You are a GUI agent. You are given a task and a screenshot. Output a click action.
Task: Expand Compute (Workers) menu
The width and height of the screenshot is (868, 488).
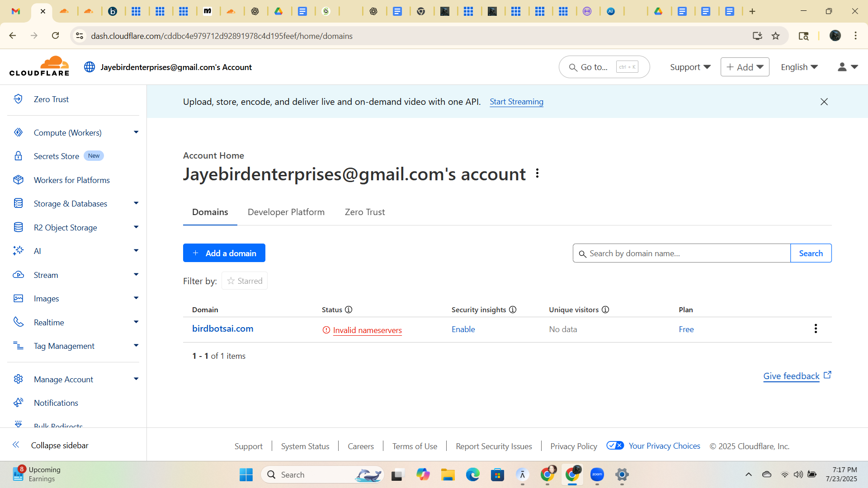coord(136,132)
